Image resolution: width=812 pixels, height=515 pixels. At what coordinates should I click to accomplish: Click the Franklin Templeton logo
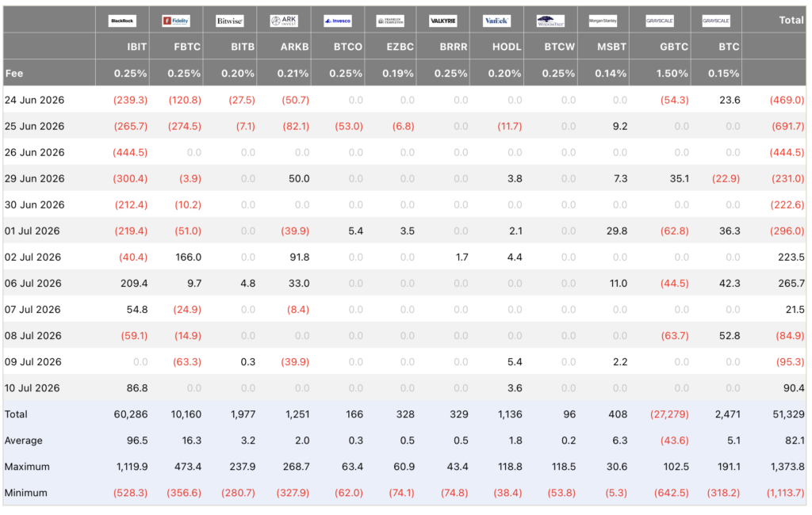[390, 21]
